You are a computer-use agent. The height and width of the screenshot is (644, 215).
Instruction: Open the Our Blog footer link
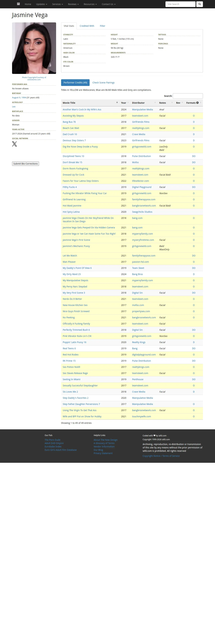(98, 450)
